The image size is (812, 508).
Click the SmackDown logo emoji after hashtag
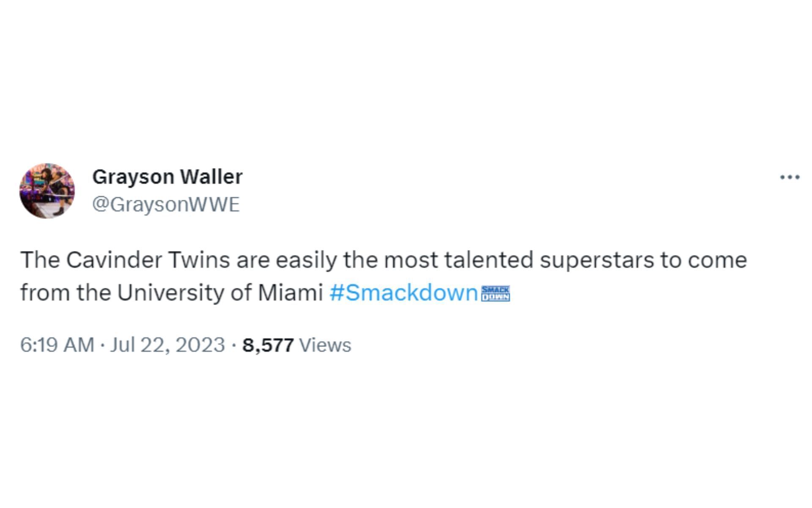click(496, 293)
